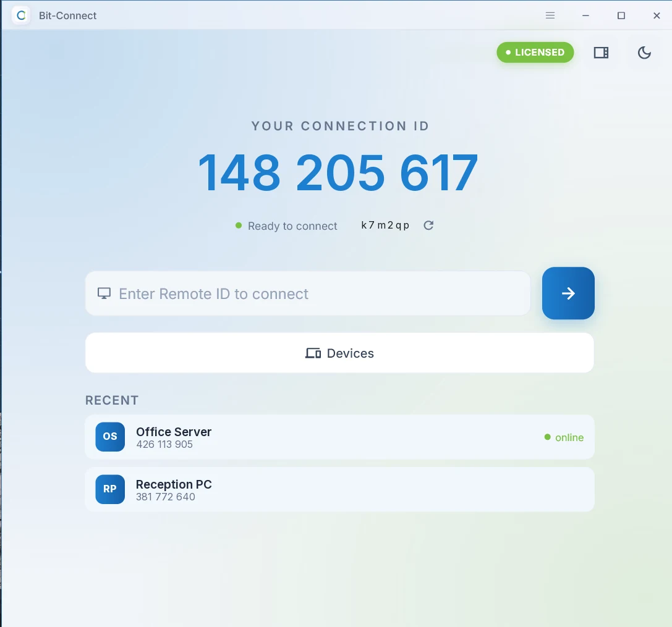Connect to recent Office Server entry

pos(339,437)
